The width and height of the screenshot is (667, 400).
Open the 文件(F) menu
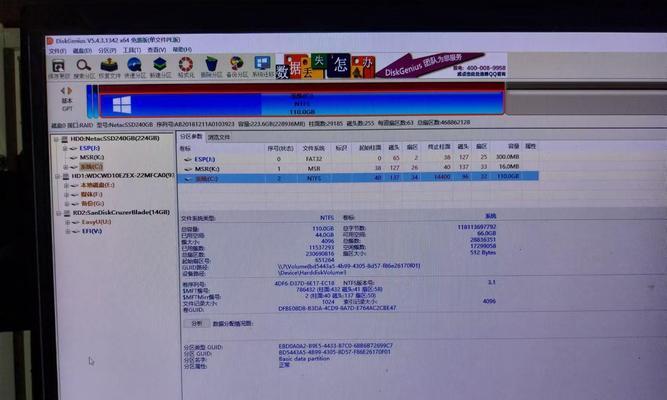(x=57, y=51)
